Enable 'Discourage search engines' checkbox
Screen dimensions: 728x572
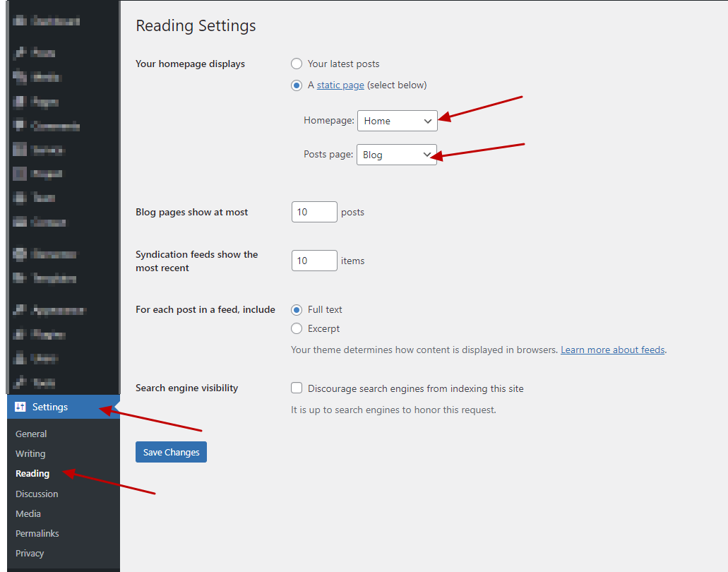click(x=297, y=388)
